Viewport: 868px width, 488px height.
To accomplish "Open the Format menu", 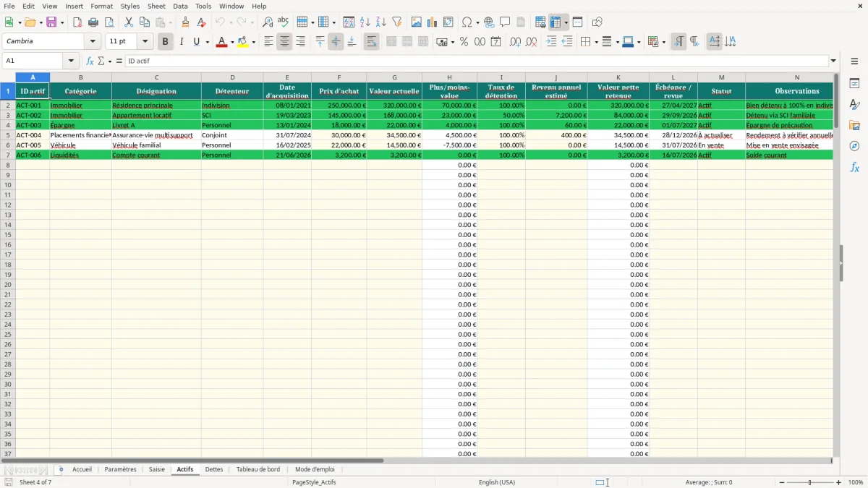I will 102,6.
